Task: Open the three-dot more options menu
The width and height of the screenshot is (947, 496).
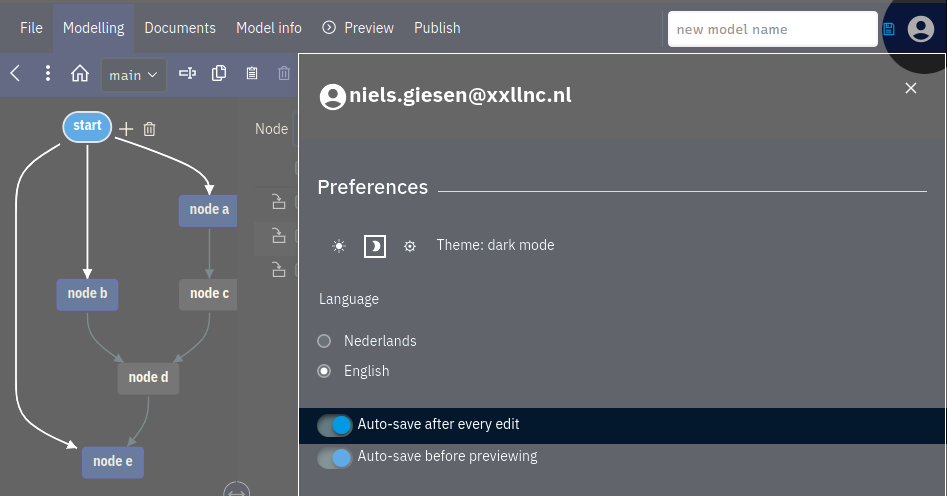Action: pos(48,73)
